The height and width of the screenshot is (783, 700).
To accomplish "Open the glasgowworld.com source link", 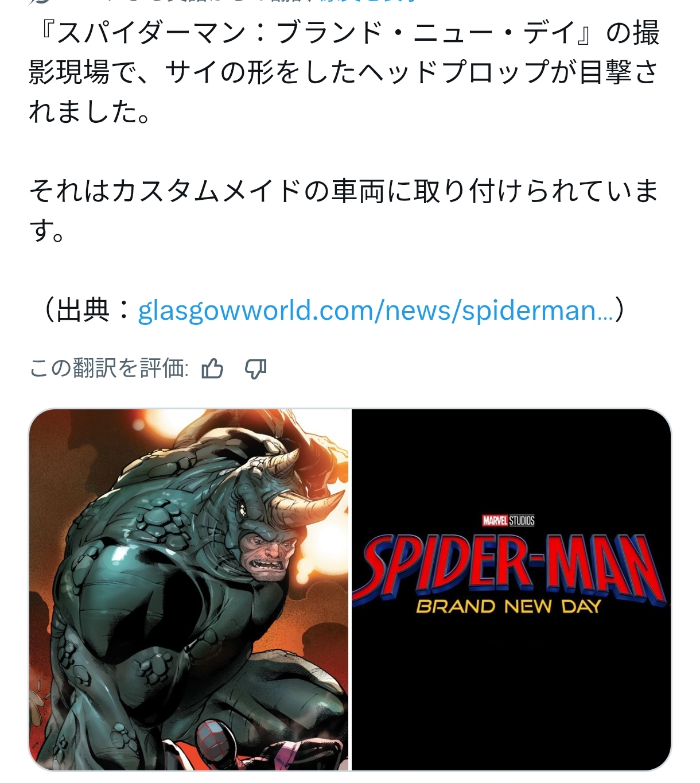I will coord(376,311).
